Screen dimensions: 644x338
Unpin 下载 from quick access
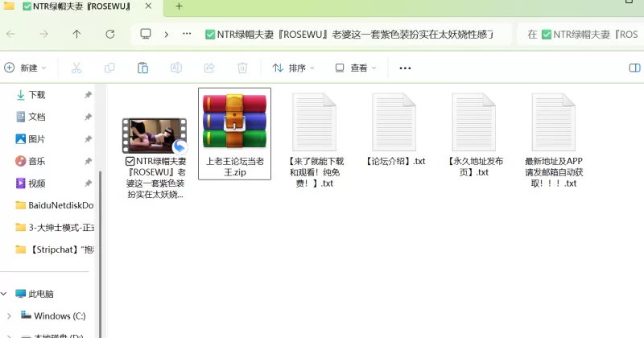pos(88,95)
